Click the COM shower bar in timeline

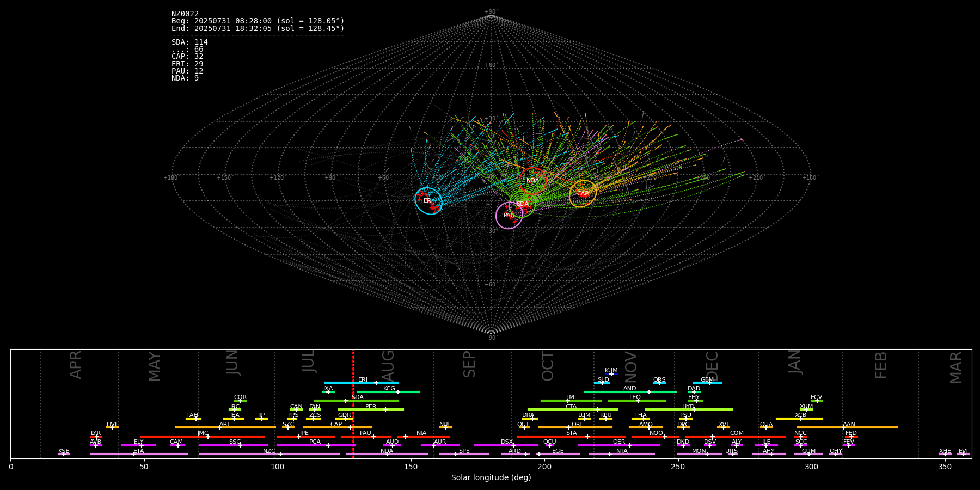click(736, 437)
